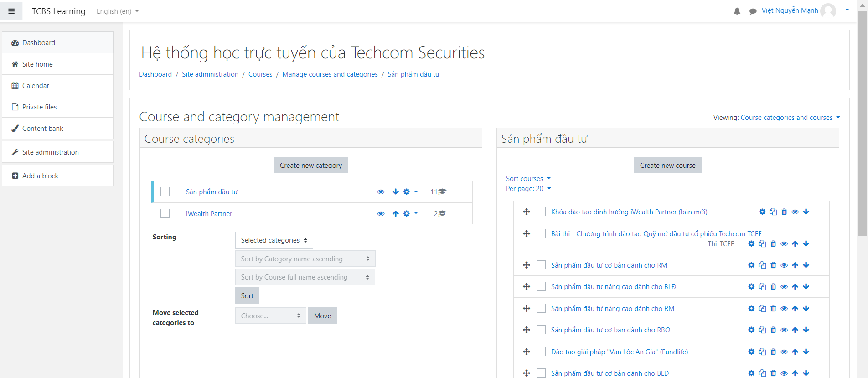868x378 pixels.
Task: Click the Việt Nguyễn Mạnh user name
Action: click(x=790, y=10)
